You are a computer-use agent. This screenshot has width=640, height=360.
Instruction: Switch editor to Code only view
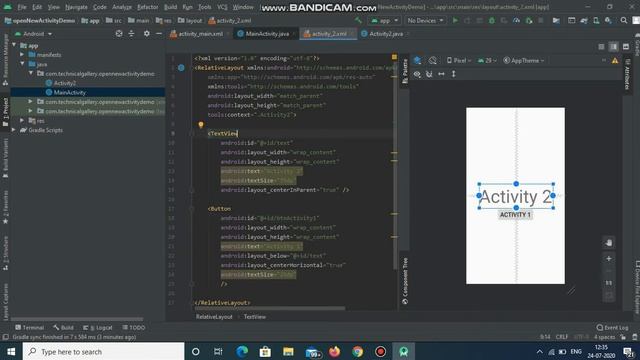tap(601, 47)
